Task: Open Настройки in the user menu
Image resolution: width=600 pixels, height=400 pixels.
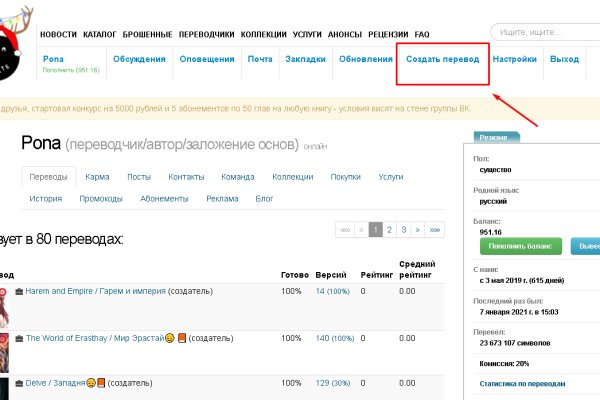Action: [515, 60]
